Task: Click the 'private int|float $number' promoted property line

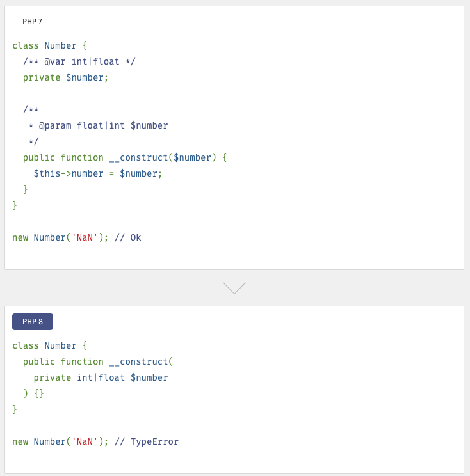Action: pos(101,378)
